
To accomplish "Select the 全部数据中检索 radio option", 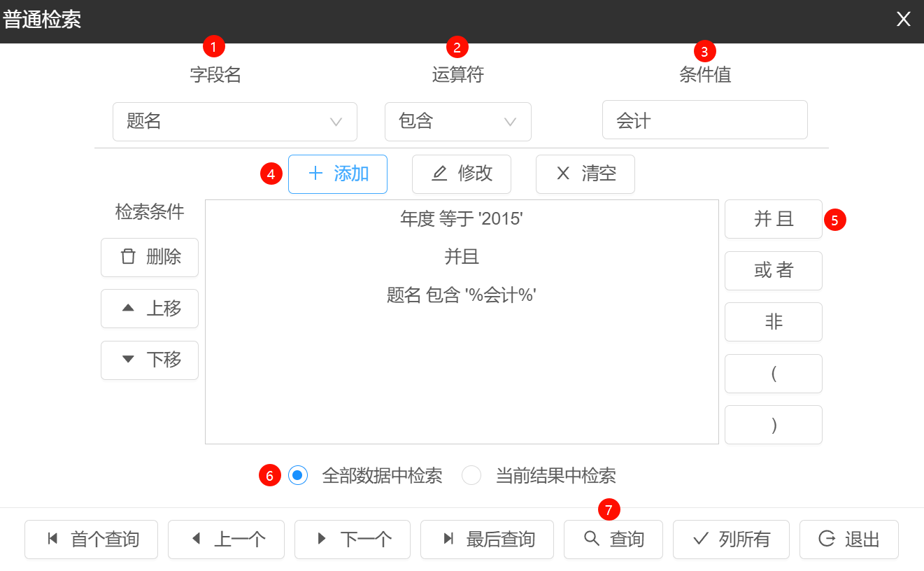I will (x=298, y=476).
